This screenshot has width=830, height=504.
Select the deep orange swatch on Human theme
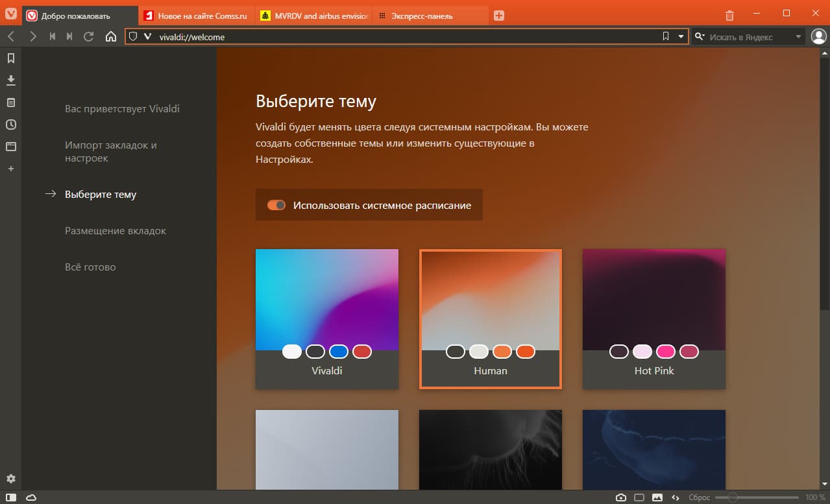coord(526,352)
